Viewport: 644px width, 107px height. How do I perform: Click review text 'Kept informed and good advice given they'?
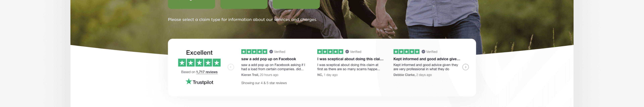[425, 65]
